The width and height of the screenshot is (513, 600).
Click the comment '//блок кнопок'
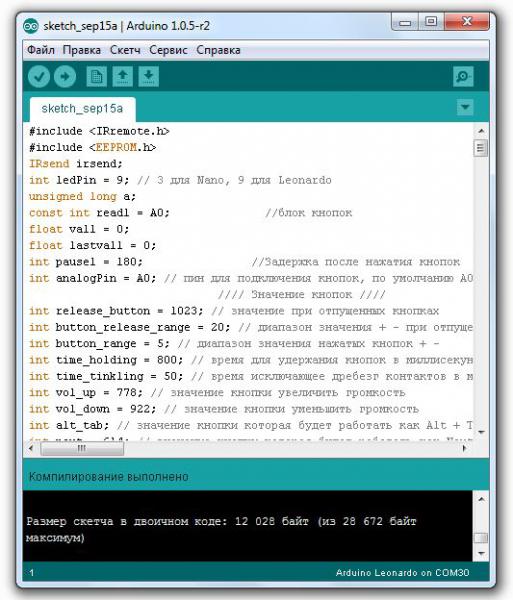(309, 213)
